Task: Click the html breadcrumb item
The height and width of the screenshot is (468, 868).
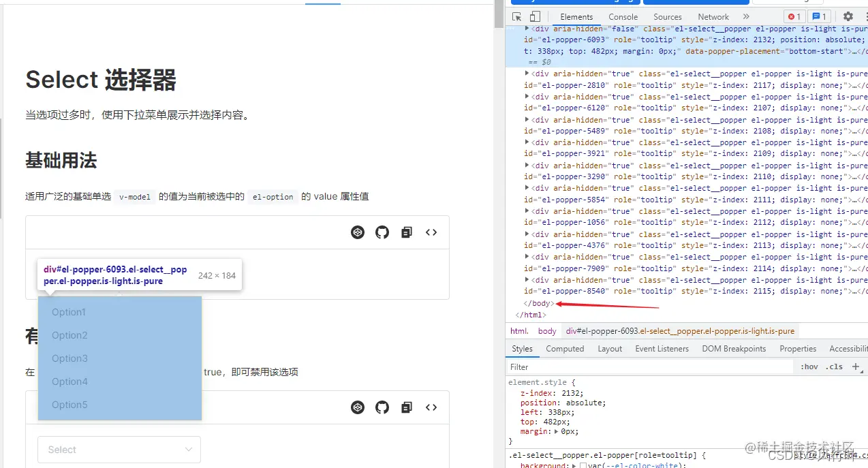Action: [x=519, y=331]
